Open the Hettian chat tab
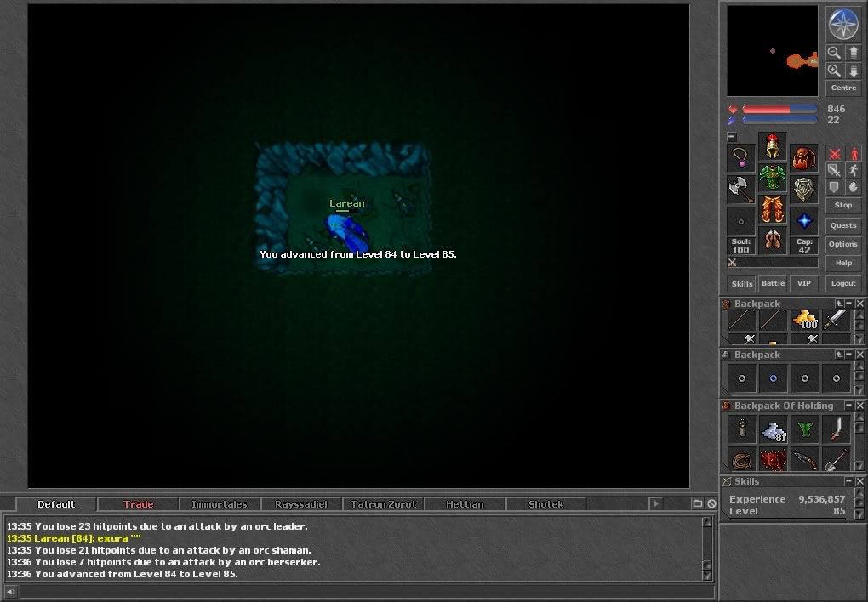This screenshot has height=602, width=868. [x=465, y=504]
